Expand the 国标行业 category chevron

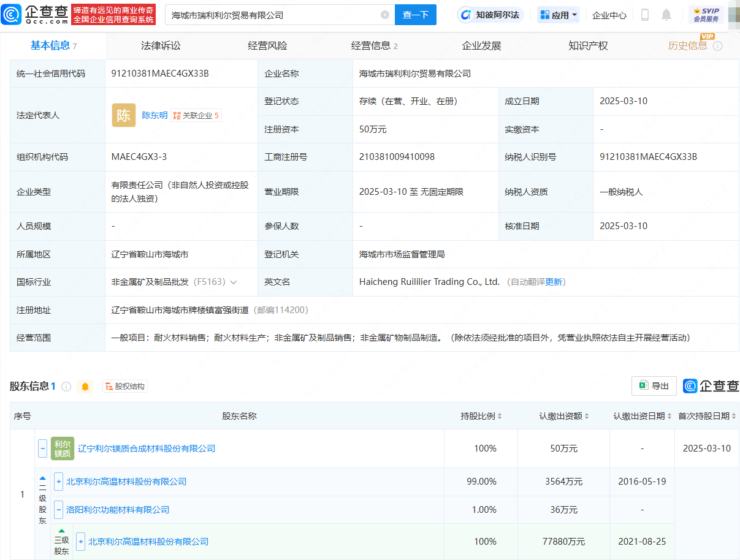click(x=234, y=282)
